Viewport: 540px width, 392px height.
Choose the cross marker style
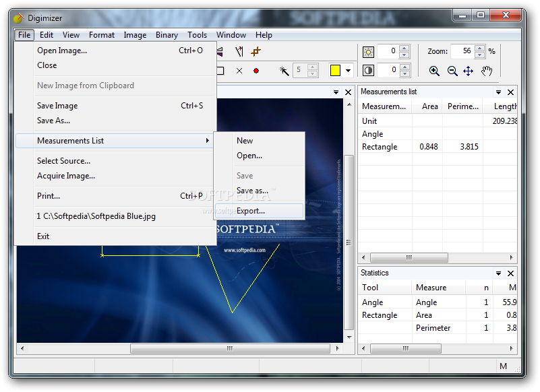tap(239, 71)
